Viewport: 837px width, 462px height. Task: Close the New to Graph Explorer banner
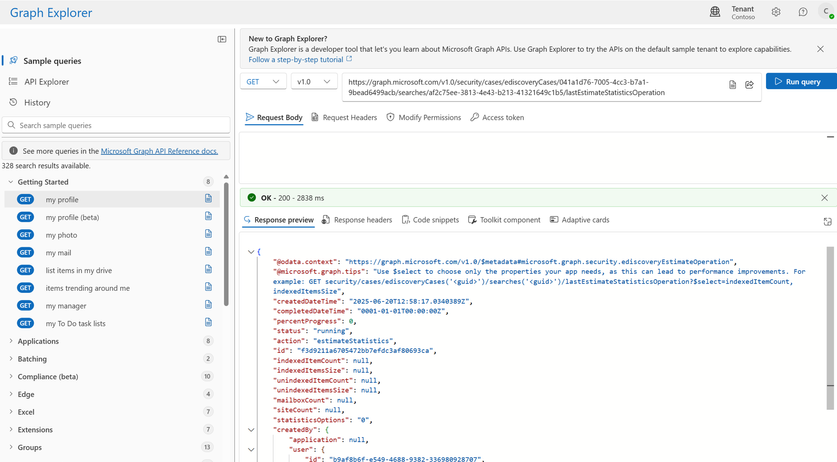point(820,49)
